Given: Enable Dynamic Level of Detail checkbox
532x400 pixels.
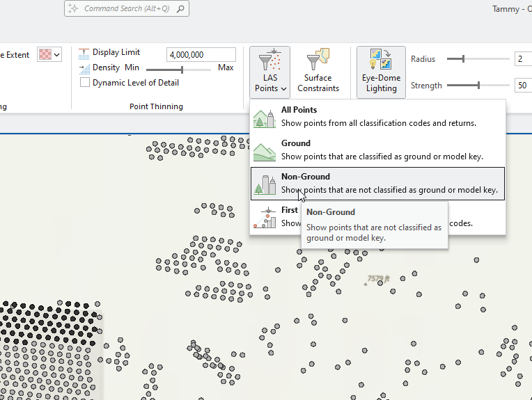Looking at the screenshot, I should click(x=85, y=83).
